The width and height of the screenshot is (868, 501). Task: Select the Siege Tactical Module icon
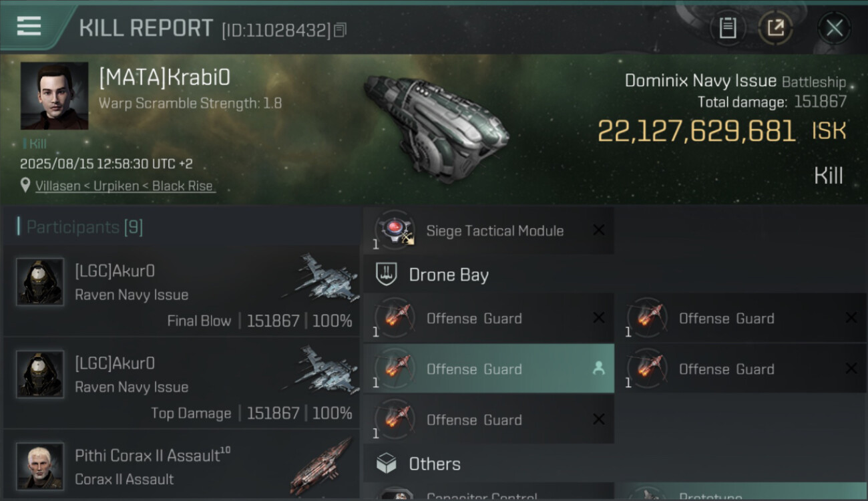[x=395, y=230]
